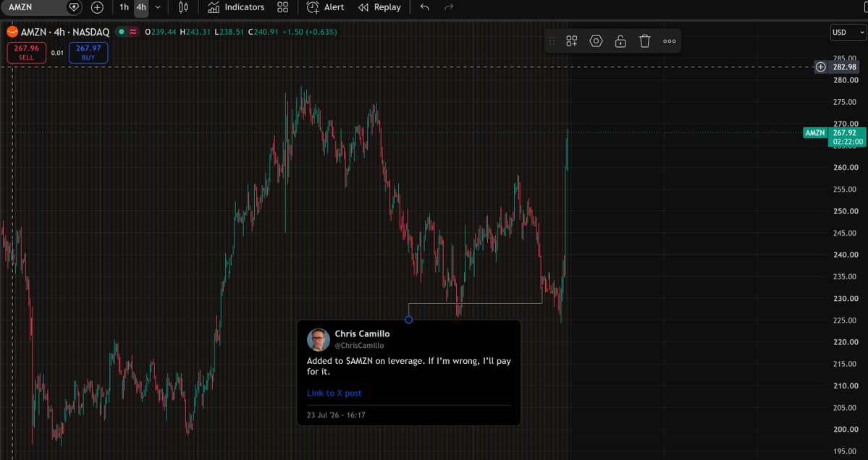The width and height of the screenshot is (868, 460).
Task: Click the Amazon logo in chart legend
Action: pyautogui.click(x=12, y=32)
